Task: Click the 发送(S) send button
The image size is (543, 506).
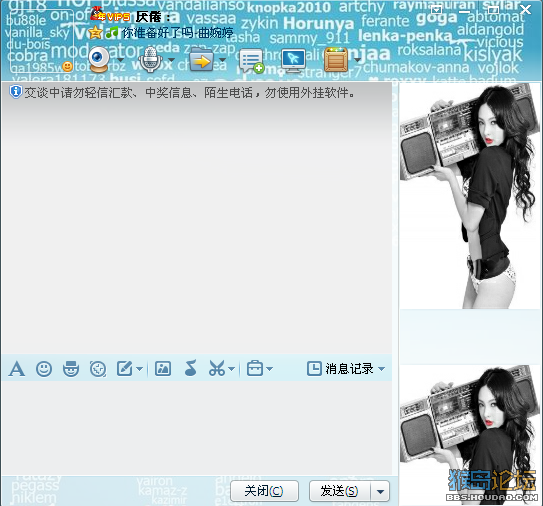Action: point(340,491)
